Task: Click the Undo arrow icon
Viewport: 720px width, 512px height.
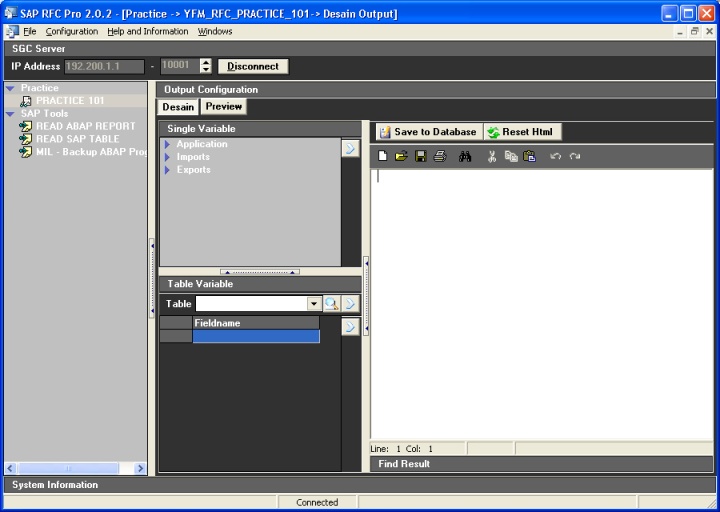Action: [556, 157]
